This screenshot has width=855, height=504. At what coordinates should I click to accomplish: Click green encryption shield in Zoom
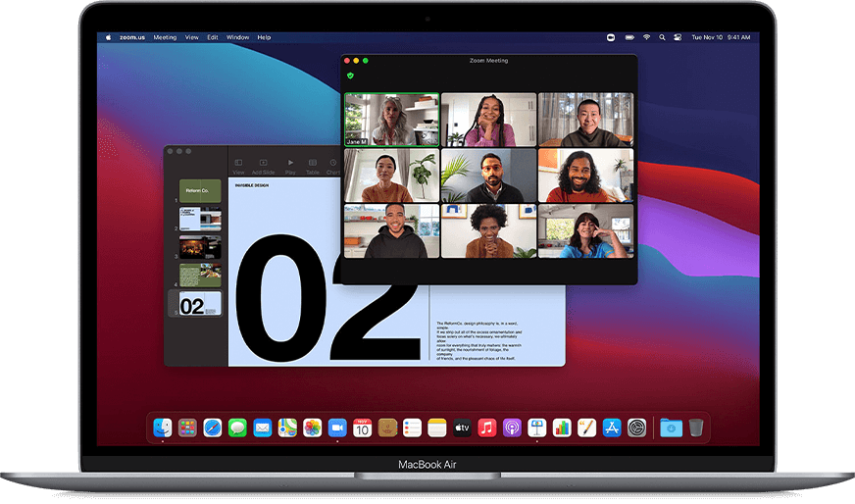351,76
